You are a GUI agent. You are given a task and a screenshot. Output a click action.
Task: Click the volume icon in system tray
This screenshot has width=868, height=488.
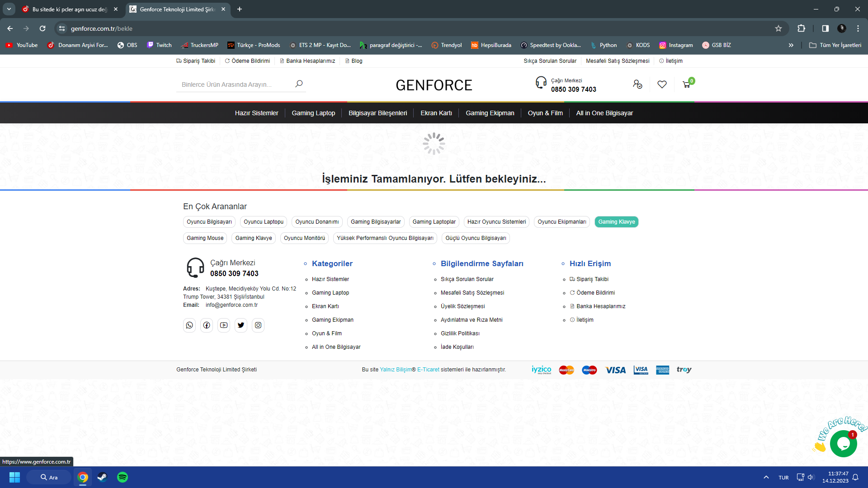[x=811, y=477]
